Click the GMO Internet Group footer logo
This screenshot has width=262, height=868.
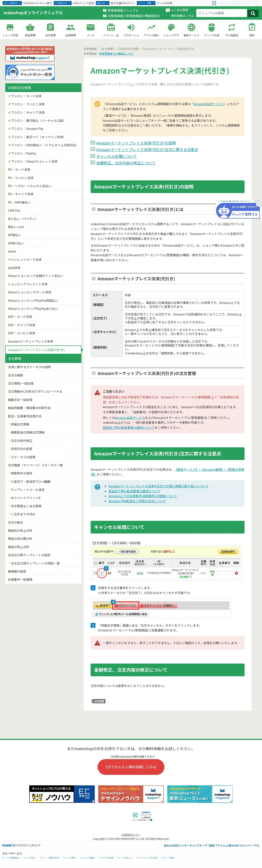point(21,845)
